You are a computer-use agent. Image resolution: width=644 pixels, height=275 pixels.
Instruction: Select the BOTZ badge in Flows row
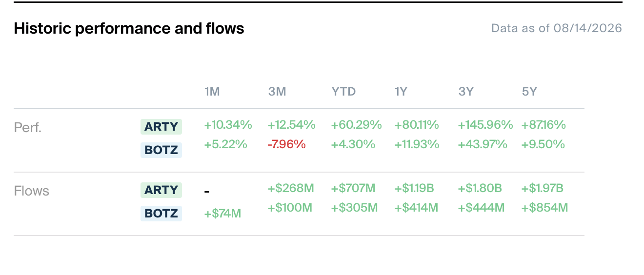[161, 213]
